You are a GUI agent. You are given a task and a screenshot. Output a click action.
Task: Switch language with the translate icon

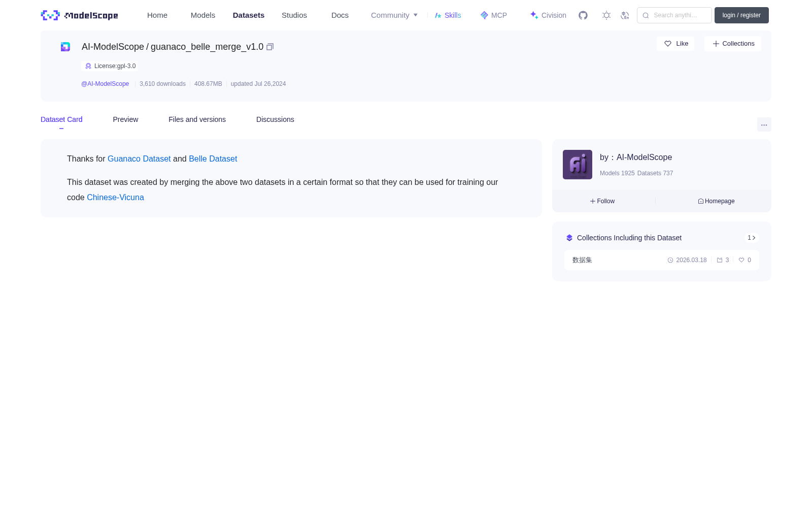[x=625, y=15]
